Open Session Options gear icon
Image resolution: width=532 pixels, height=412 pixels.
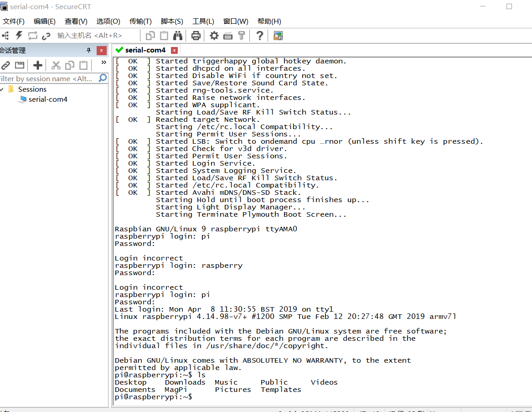(214, 36)
